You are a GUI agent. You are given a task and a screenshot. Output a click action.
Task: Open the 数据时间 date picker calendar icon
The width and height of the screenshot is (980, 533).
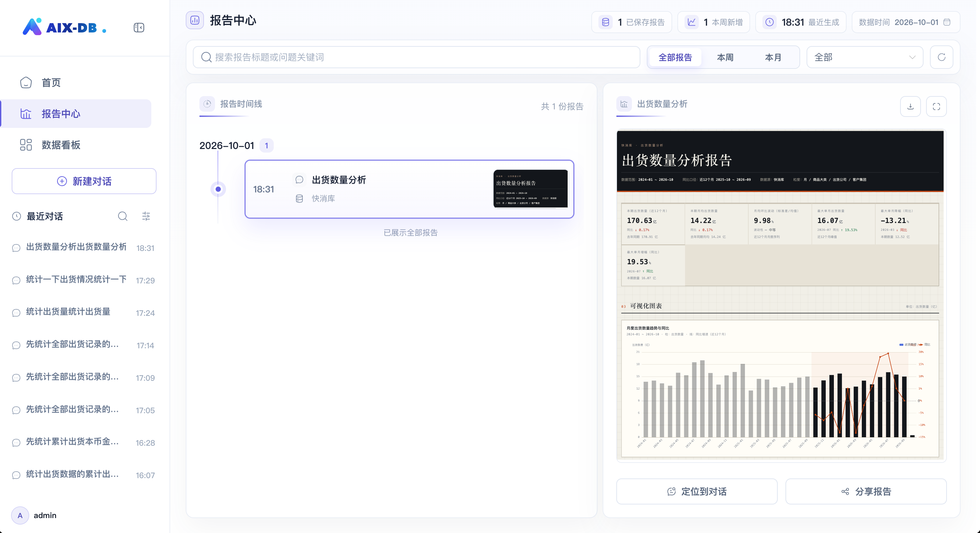click(947, 22)
